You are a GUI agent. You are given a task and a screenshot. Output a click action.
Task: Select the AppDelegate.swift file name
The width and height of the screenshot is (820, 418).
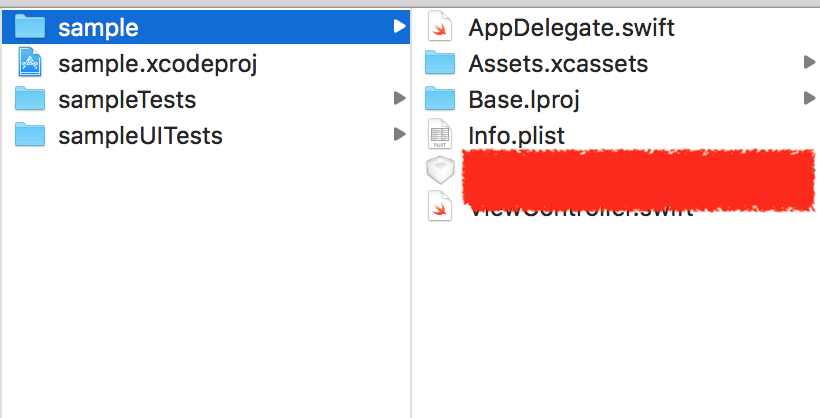tap(571, 28)
